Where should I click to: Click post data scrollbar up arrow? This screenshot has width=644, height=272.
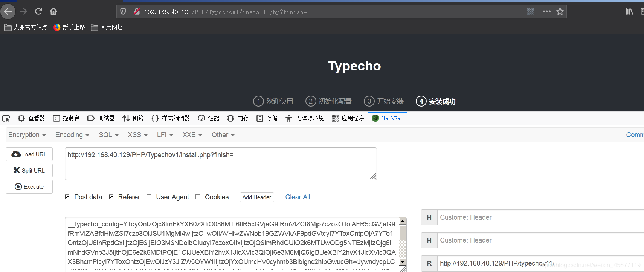403,221
